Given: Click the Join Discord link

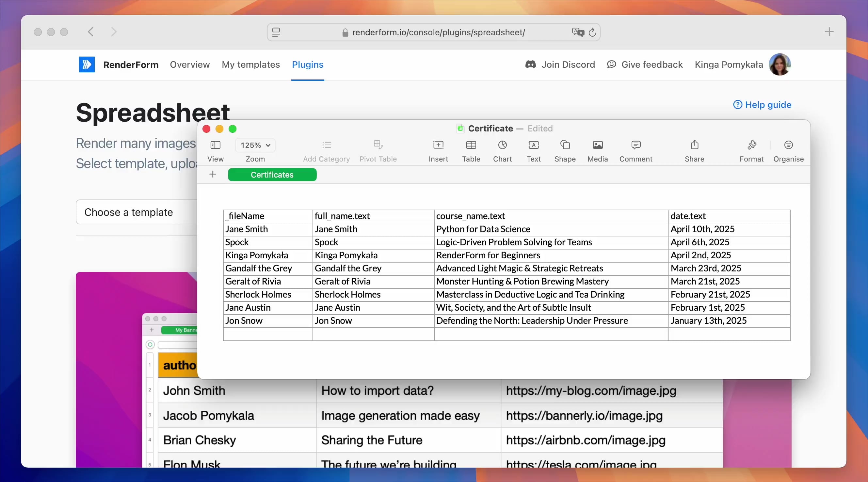Looking at the screenshot, I should pyautogui.click(x=560, y=64).
